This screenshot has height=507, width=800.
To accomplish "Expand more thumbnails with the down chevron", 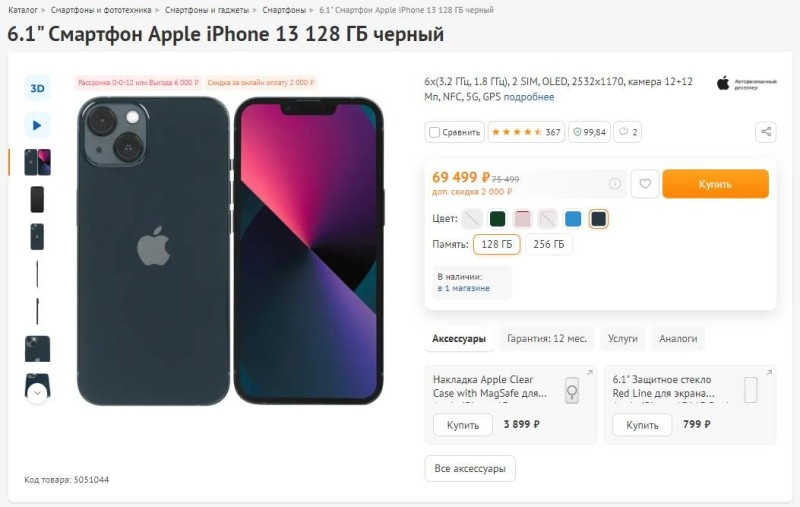I will (x=37, y=393).
